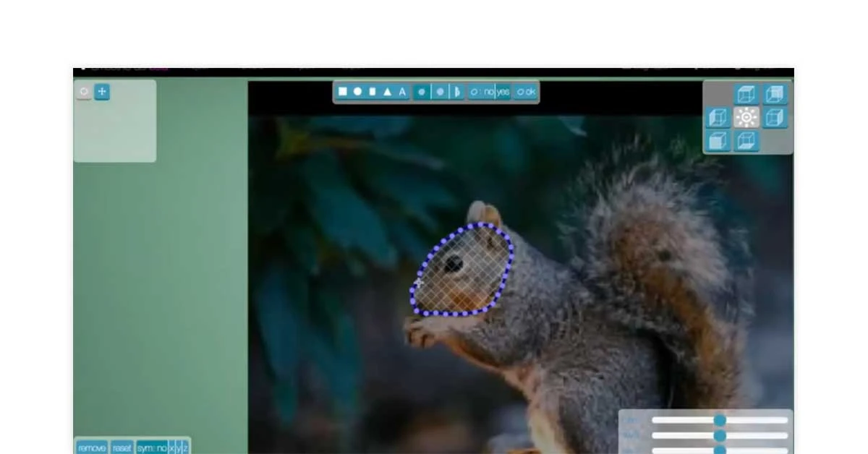Screen dimensions: 868x454
Task: Select the bottom-face cube view
Action: [x=746, y=141]
